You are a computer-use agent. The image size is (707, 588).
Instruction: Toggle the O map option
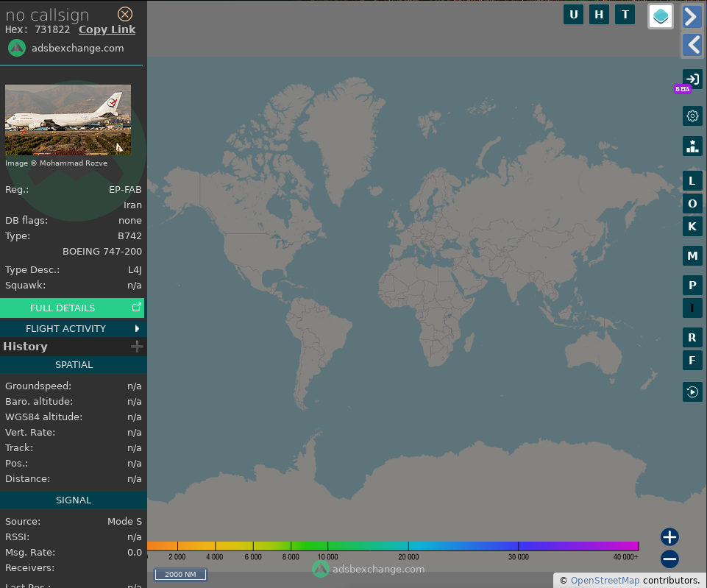click(x=692, y=204)
